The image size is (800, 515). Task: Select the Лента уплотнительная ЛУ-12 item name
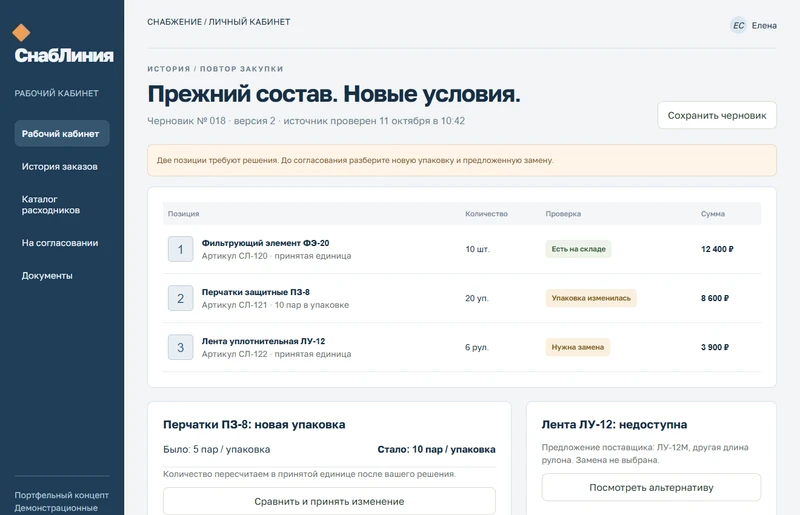(x=263, y=341)
